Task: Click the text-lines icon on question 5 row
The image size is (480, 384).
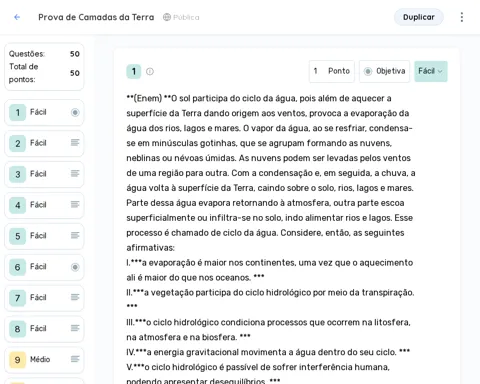Action: coord(75,235)
